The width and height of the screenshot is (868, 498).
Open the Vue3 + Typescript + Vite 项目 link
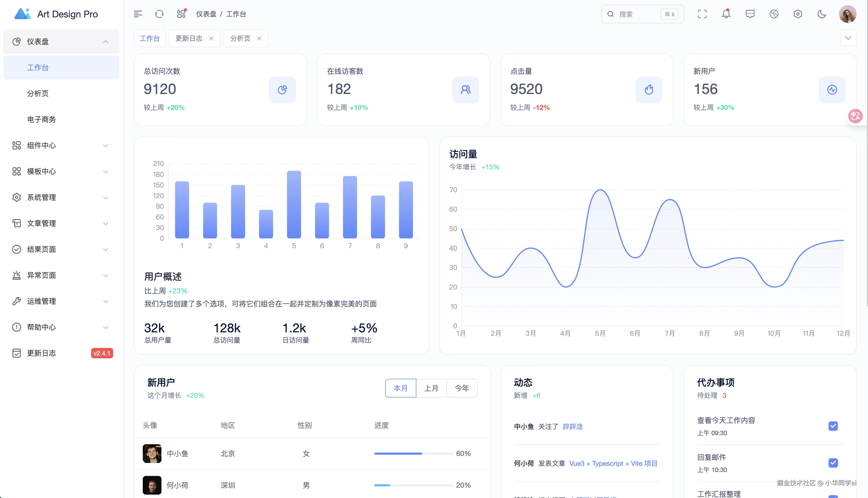[x=613, y=463]
